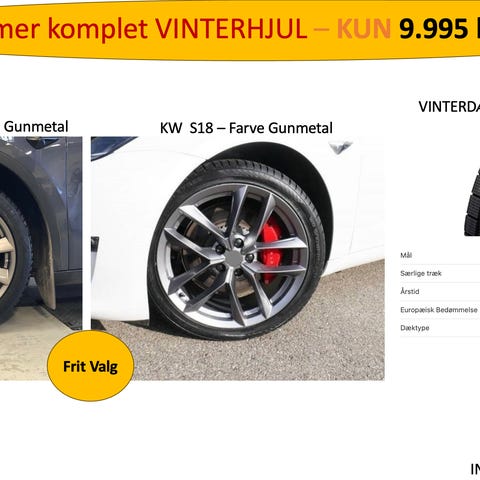
Task: Select the KW S18 Gunmetal wheel photo
Action: (x=238, y=258)
